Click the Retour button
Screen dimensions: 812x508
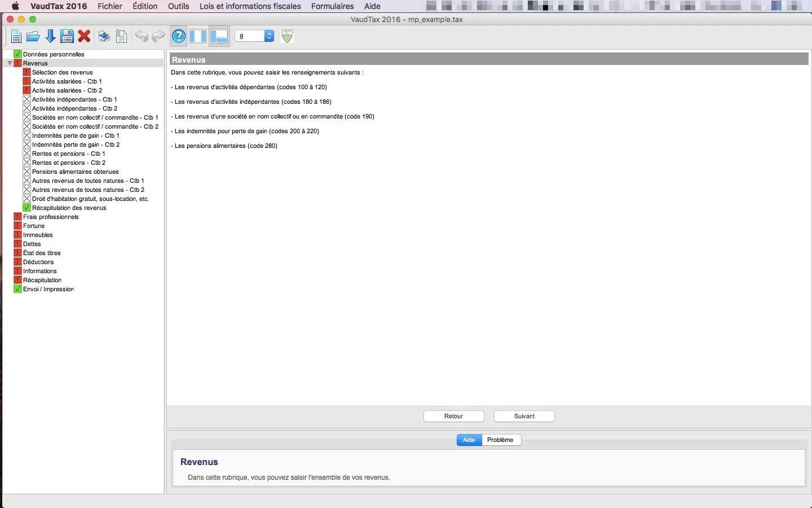coord(454,416)
